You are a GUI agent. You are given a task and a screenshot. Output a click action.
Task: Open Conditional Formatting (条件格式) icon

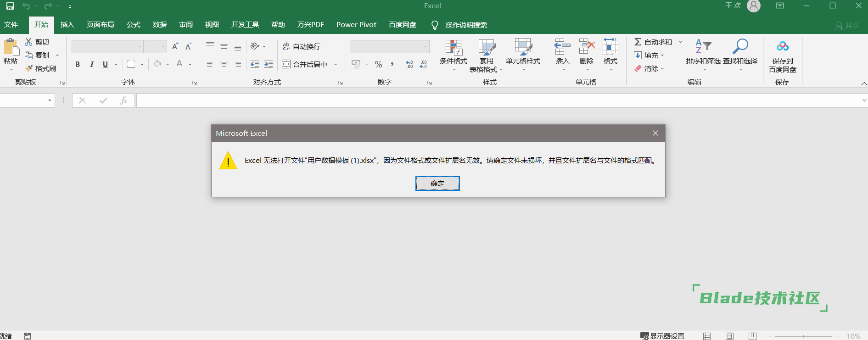pos(453,47)
